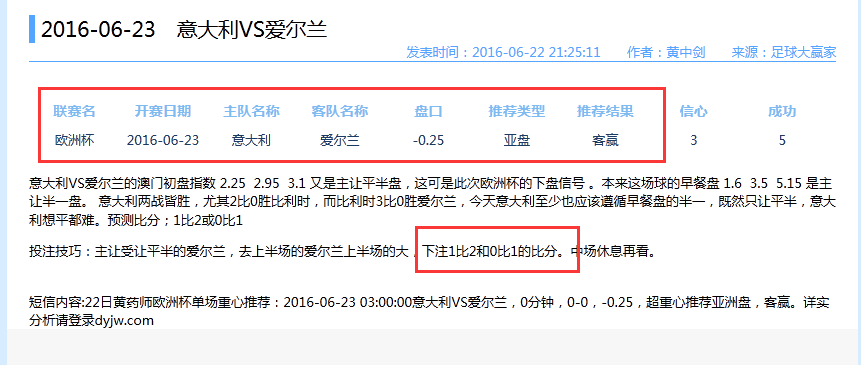
Task: Click the kickoff time 2016-06-23 03:00:00
Action: 348,302
